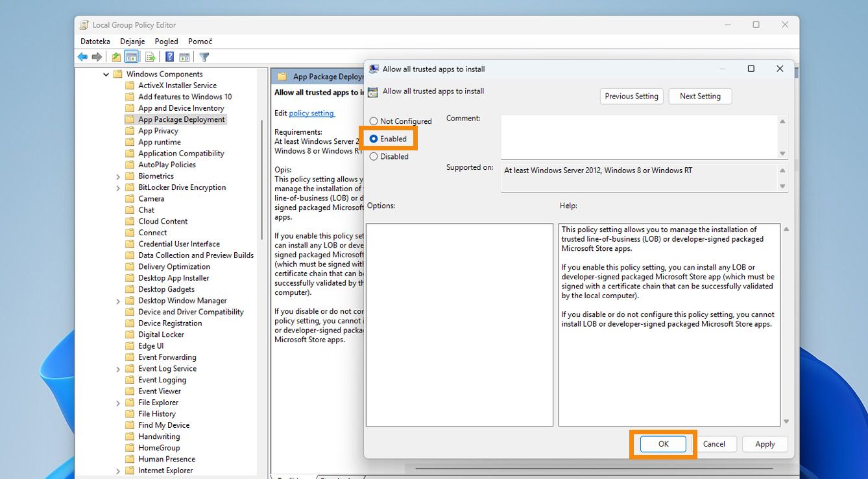Select App and Device Inventory folder
The height and width of the screenshot is (479, 868).
(x=181, y=108)
